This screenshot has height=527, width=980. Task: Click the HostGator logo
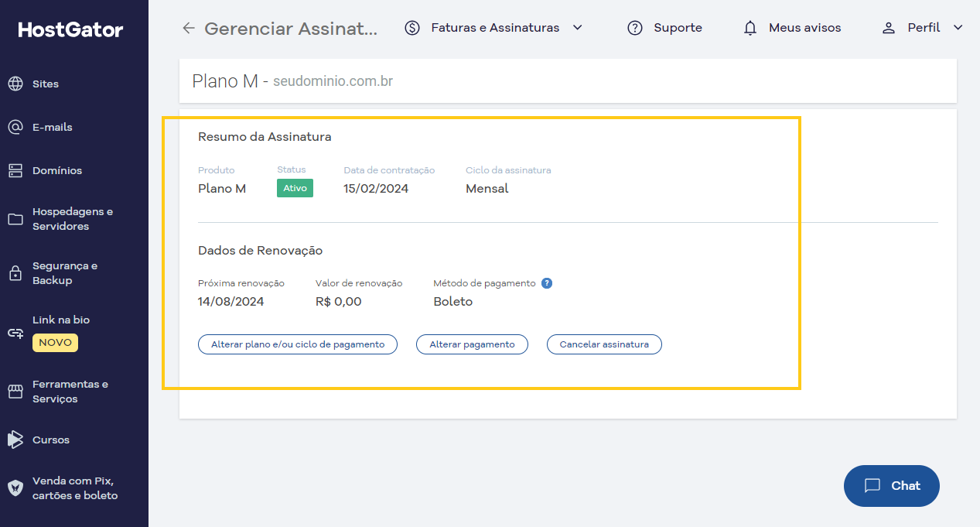click(x=71, y=30)
